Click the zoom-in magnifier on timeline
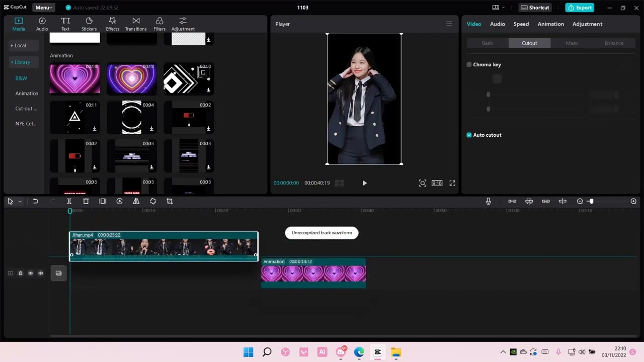This screenshot has width=644, height=362. pos(633,201)
